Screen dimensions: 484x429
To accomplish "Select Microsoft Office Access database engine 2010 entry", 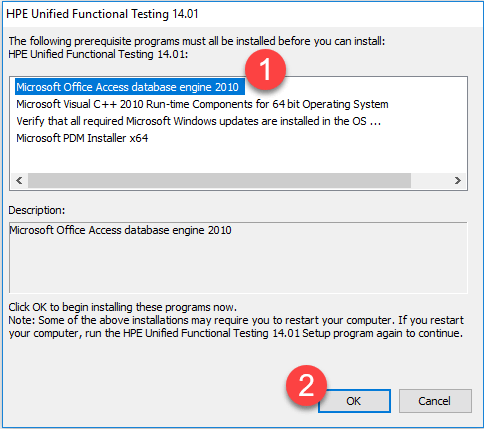I will coord(130,87).
